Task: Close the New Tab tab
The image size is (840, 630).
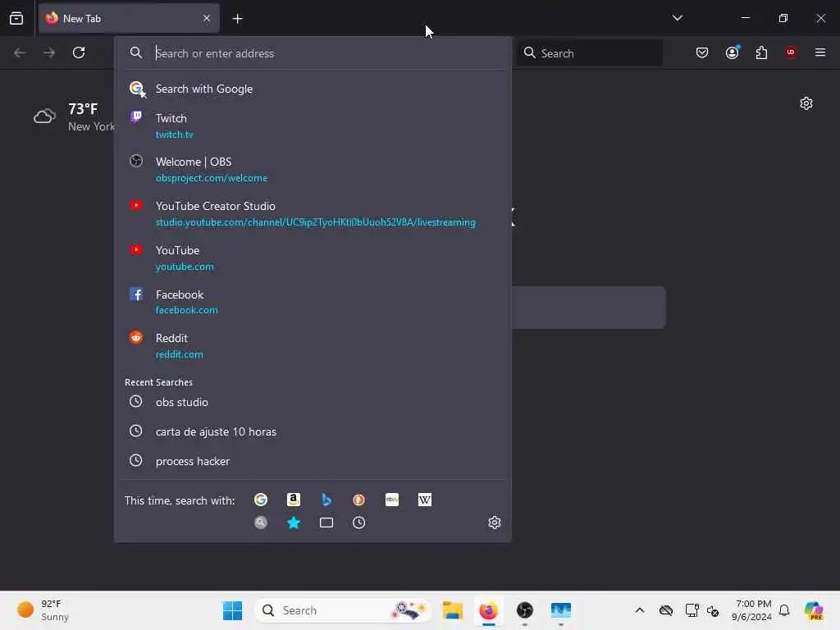Action: tap(207, 18)
